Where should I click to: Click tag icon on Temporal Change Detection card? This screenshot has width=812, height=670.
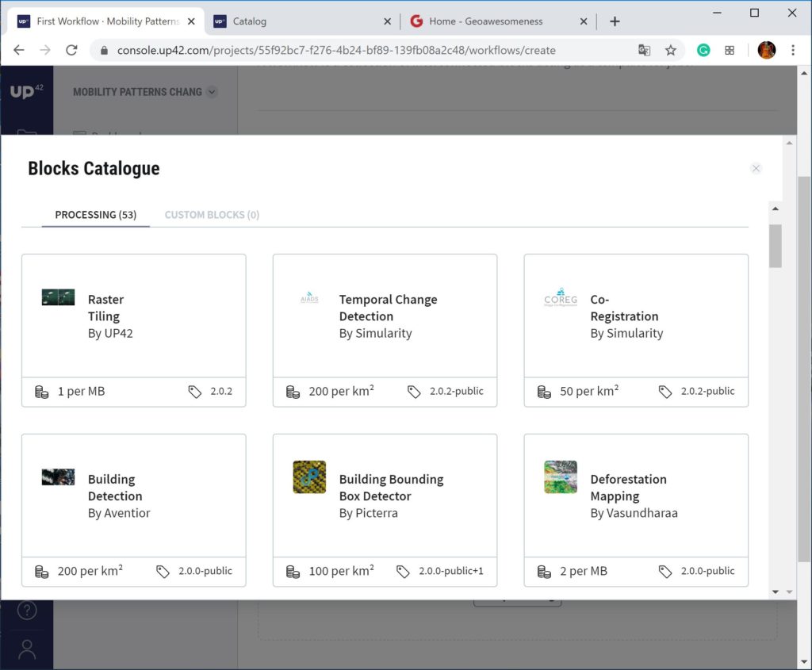(x=414, y=392)
